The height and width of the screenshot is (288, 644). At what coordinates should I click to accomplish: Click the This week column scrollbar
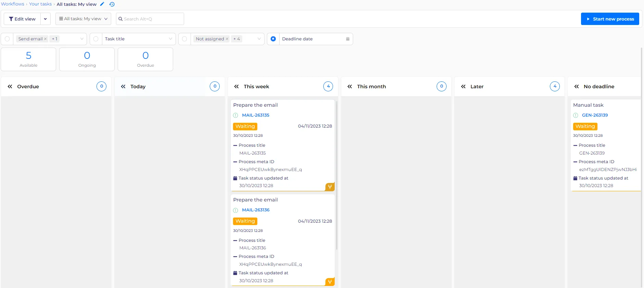337,175
